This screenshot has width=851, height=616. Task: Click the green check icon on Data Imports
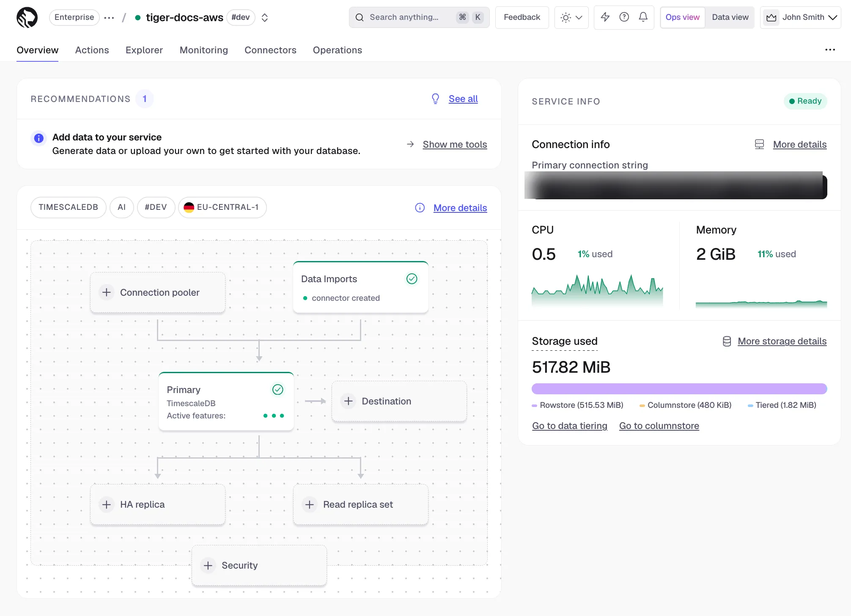[x=412, y=278]
